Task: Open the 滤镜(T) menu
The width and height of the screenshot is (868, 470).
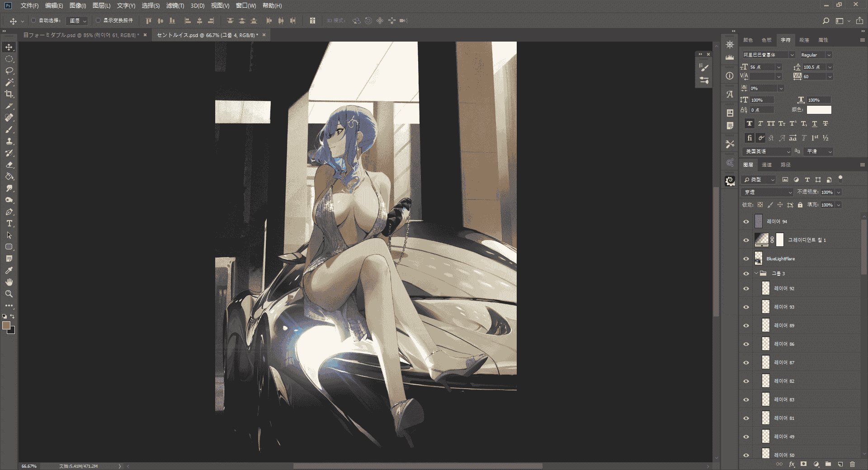Action: pyautogui.click(x=175, y=5)
